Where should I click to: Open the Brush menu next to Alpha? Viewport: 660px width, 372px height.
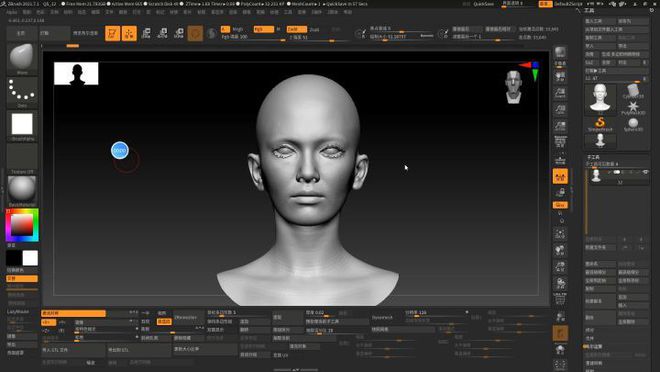pos(27,12)
